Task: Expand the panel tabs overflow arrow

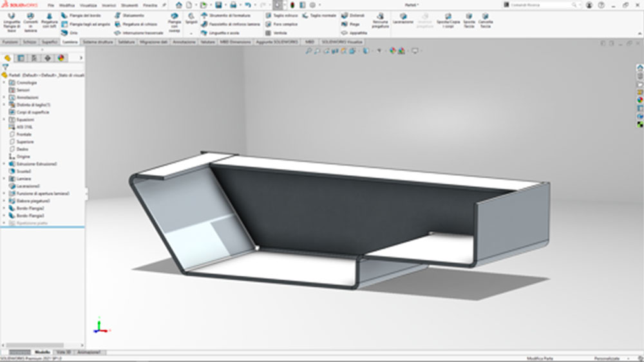Action: click(x=81, y=58)
